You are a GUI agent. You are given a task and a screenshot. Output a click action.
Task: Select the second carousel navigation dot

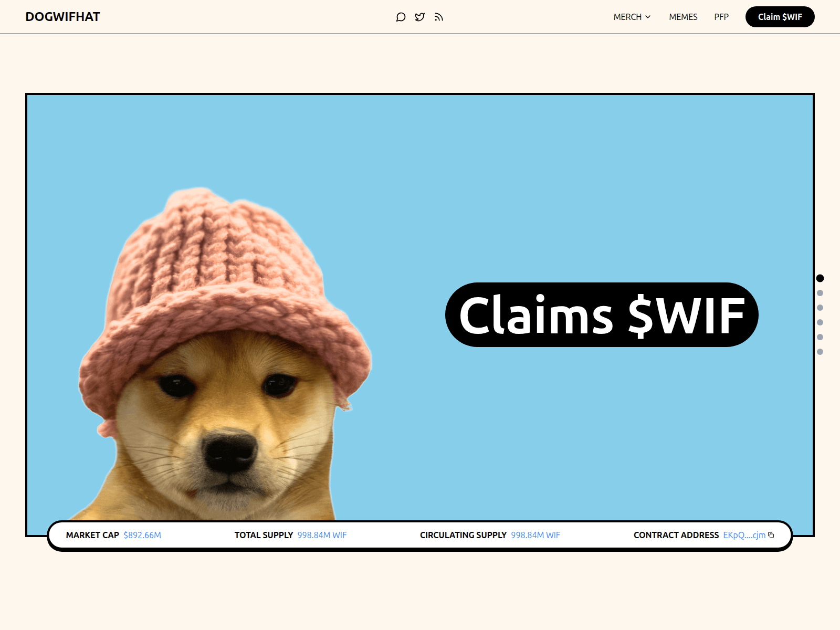(820, 292)
